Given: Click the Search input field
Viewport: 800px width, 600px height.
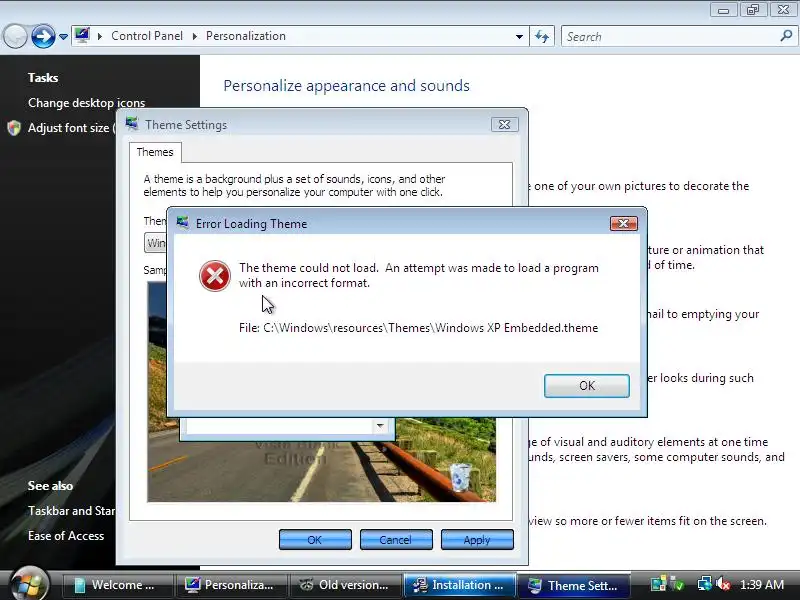Looking at the screenshot, I should 671,37.
